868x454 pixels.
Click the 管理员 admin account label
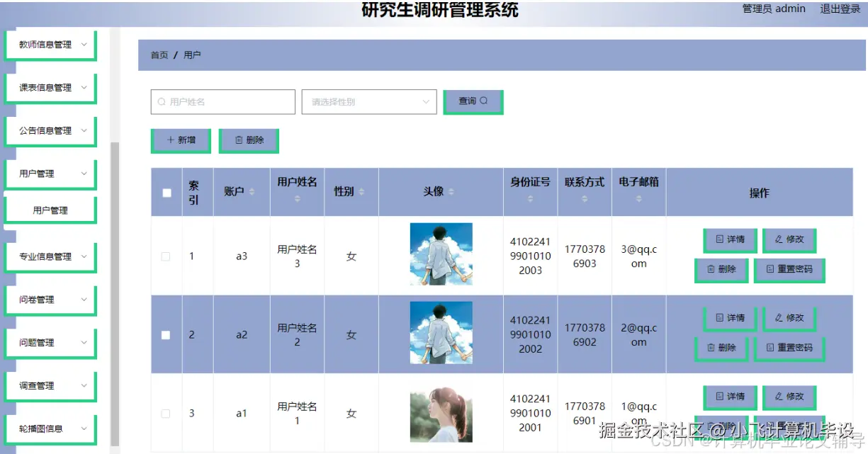click(774, 9)
